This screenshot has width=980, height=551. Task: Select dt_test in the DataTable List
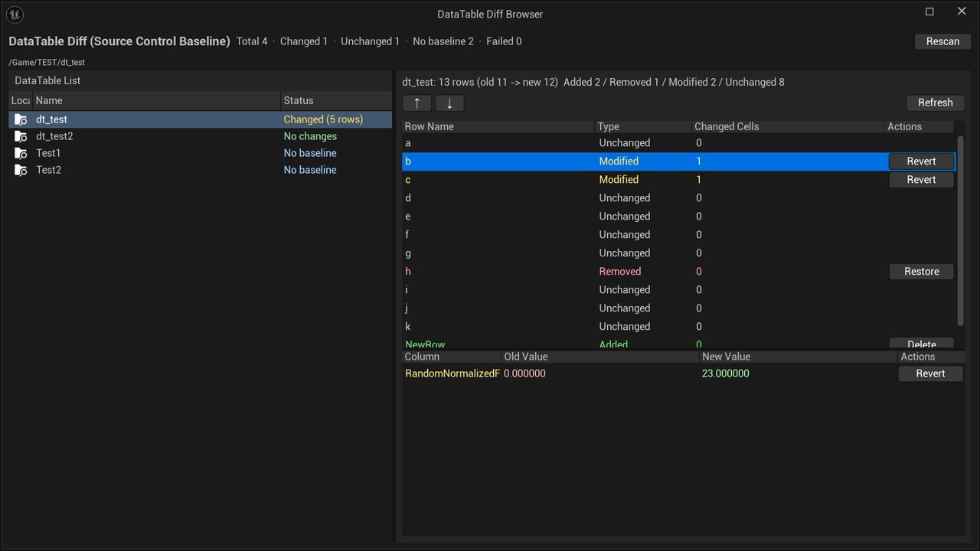click(x=201, y=119)
